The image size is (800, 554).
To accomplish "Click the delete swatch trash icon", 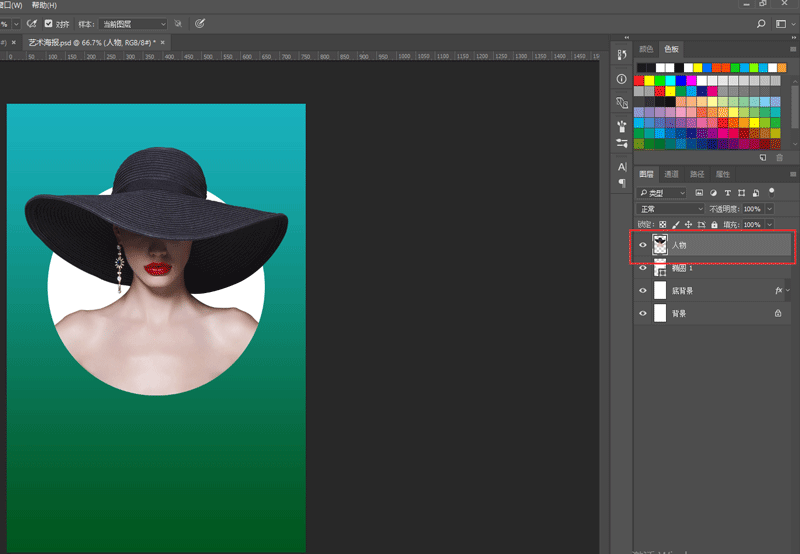I will (x=780, y=158).
